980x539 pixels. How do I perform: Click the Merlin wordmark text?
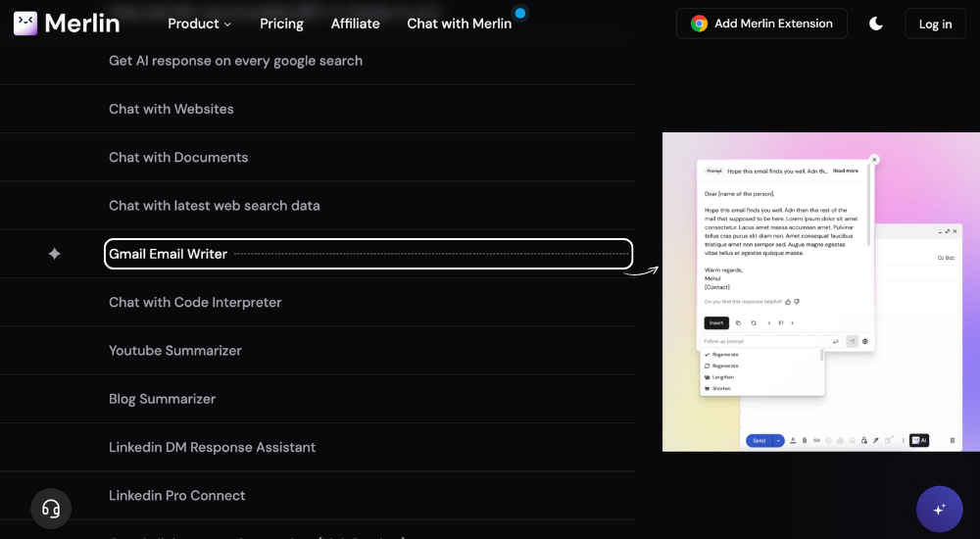[x=82, y=24]
